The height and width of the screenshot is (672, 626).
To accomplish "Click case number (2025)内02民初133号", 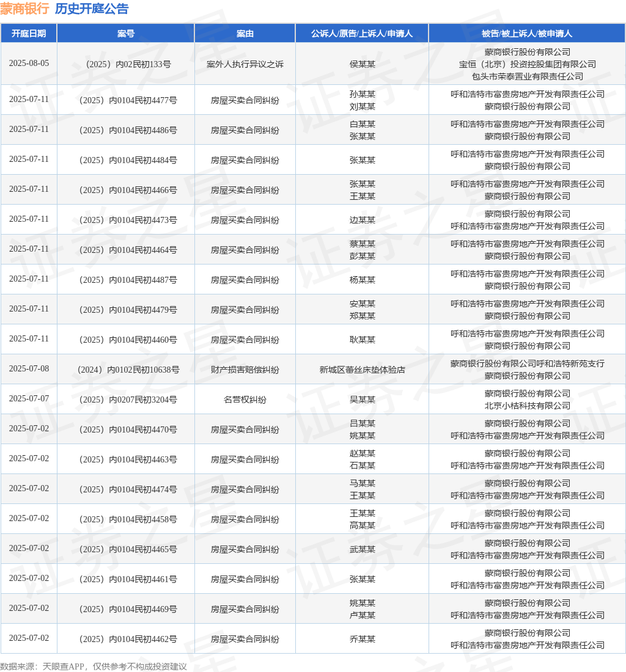I will click(126, 64).
